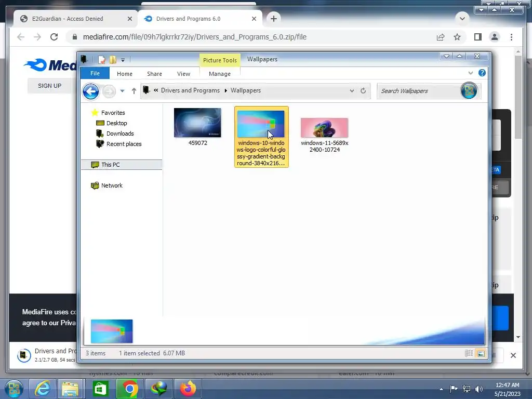Click the Wallpapers breadcrumb segment
The width and height of the screenshot is (532, 399).
[x=246, y=90]
